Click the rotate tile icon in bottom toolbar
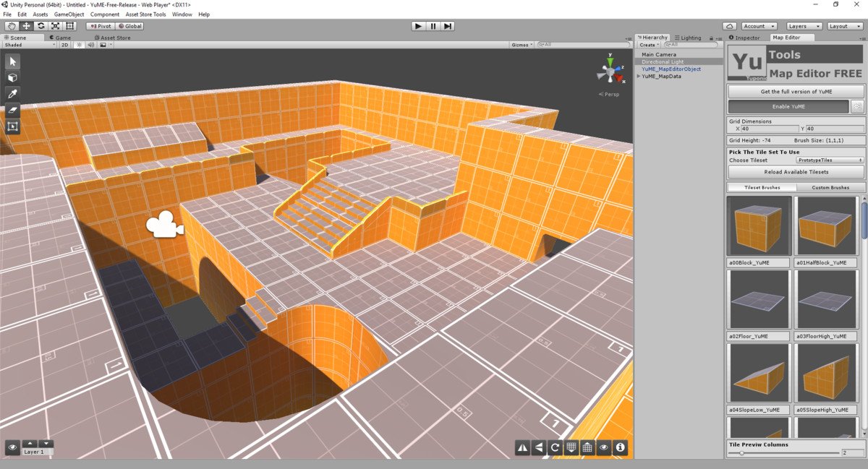Viewport: 868px width, 469px height. (555, 448)
